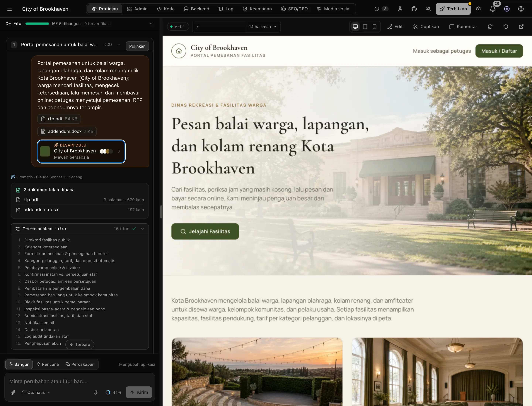Open the settings gear icon
The image size is (532, 406).
click(x=478, y=9)
